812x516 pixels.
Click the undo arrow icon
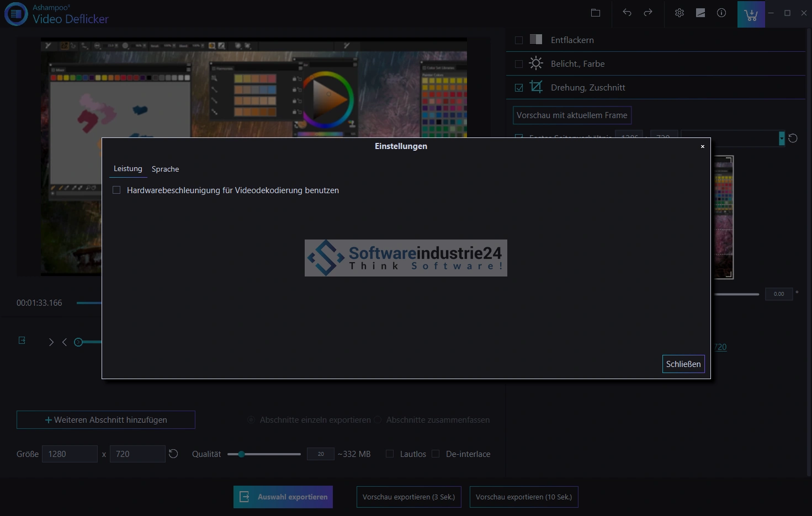click(627, 13)
